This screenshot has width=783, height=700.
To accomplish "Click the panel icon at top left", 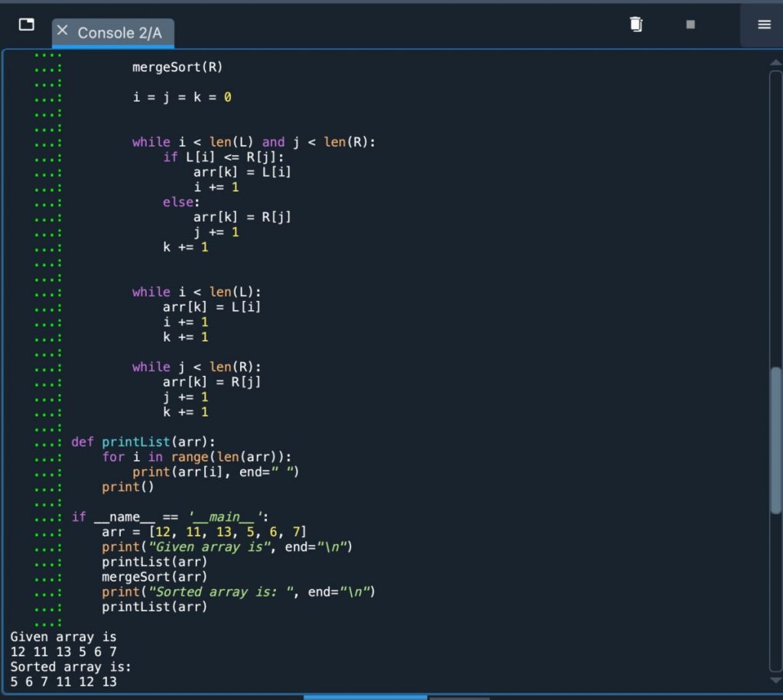I will [x=25, y=24].
